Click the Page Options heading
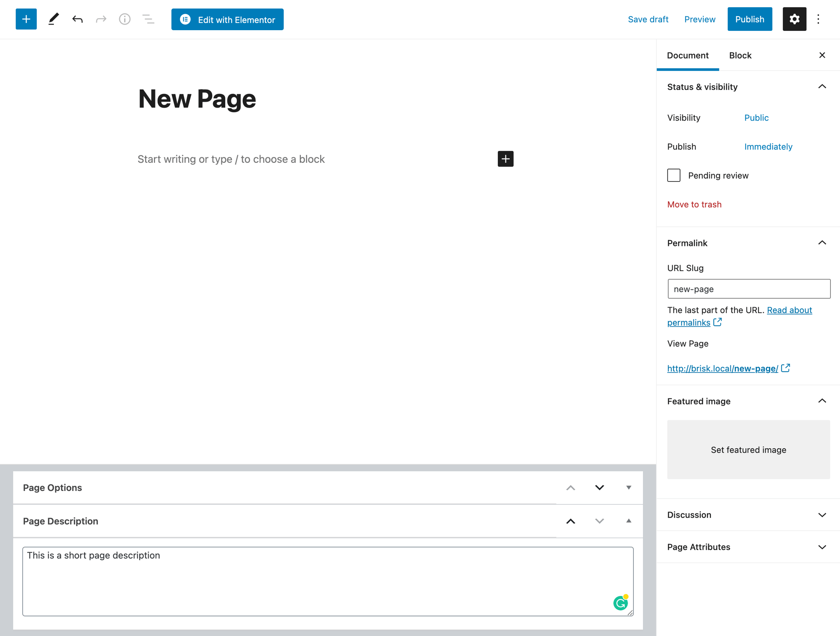840x636 pixels. click(52, 487)
